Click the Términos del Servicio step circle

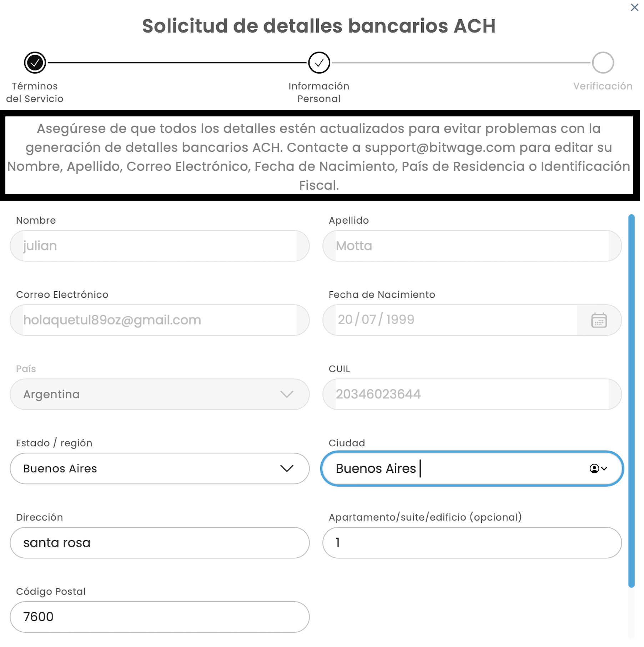pyautogui.click(x=35, y=63)
